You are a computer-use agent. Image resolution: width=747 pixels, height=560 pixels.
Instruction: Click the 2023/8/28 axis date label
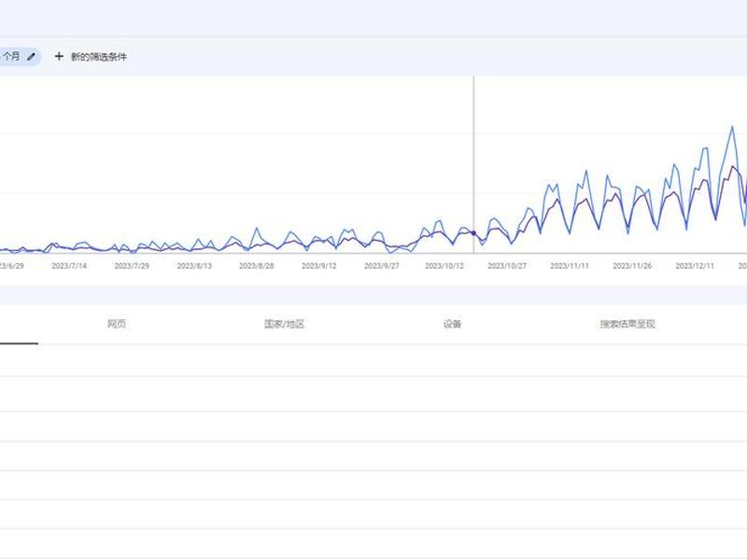coord(257,266)
